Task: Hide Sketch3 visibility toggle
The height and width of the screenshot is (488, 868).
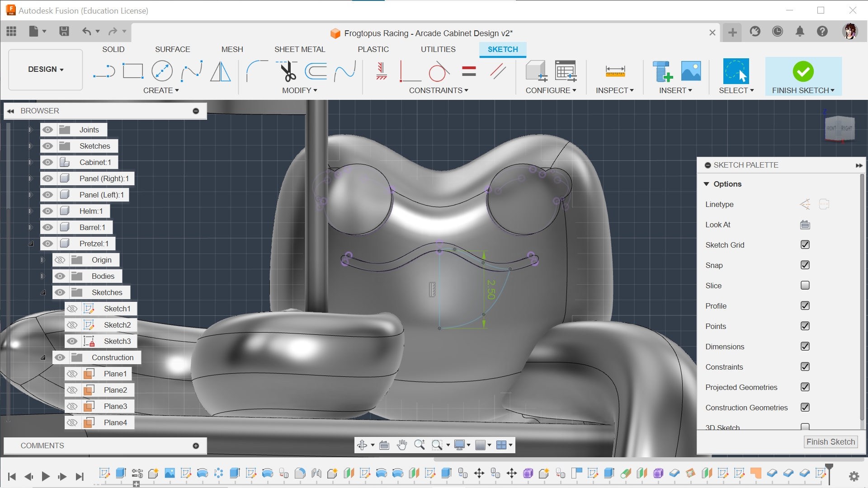Action: 71,341
